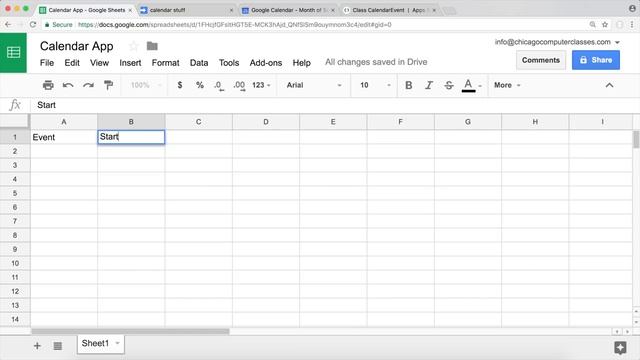Click the blue Share button
Viewport: 640px width, 360px height.
pyautogui.click(x=596, y=60)
